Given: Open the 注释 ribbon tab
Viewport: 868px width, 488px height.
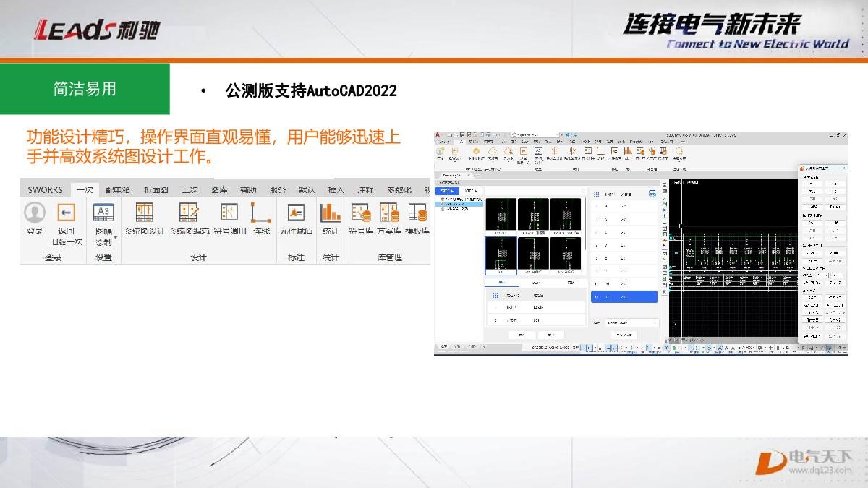Looking at the screenshot, I should [365, 189].
